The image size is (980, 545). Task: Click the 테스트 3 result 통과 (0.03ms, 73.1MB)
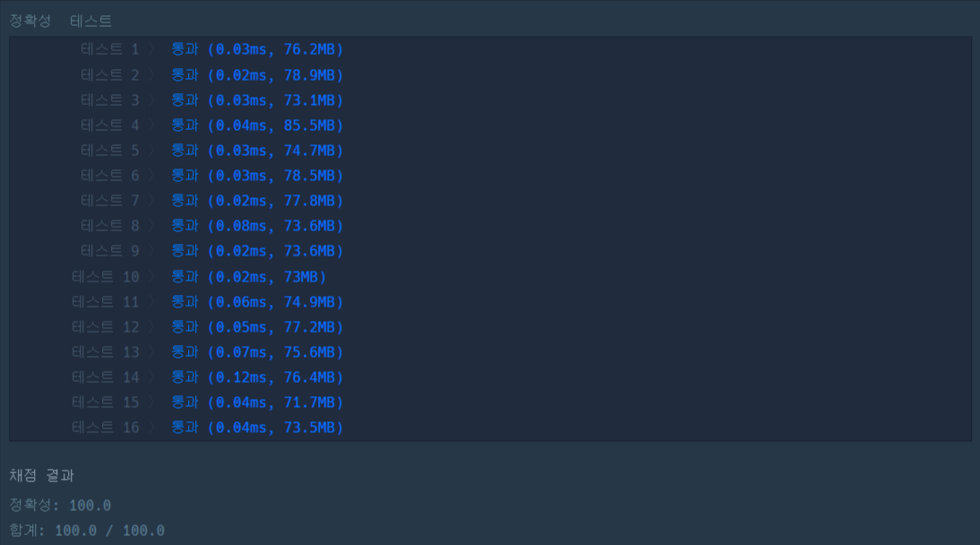pyautogui.click(x=257, y=100)
